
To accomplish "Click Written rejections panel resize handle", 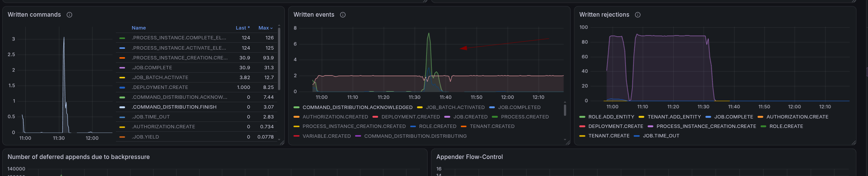I will tap(854, 143).
